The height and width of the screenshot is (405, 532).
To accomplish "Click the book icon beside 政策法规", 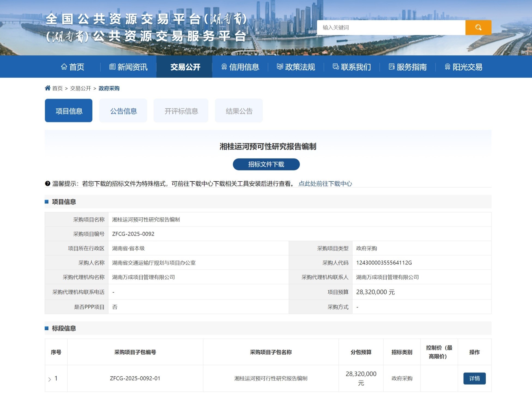I will click(280, 67).
